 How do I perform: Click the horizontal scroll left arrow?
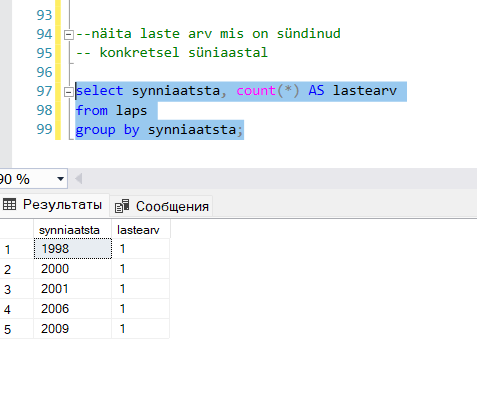(79, 179)
